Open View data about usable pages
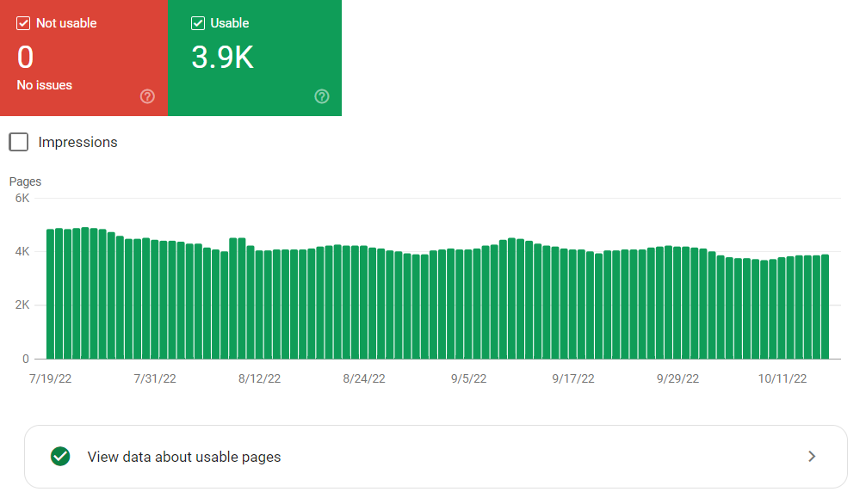The image size is (866, 504). click(x=436, y=457)
